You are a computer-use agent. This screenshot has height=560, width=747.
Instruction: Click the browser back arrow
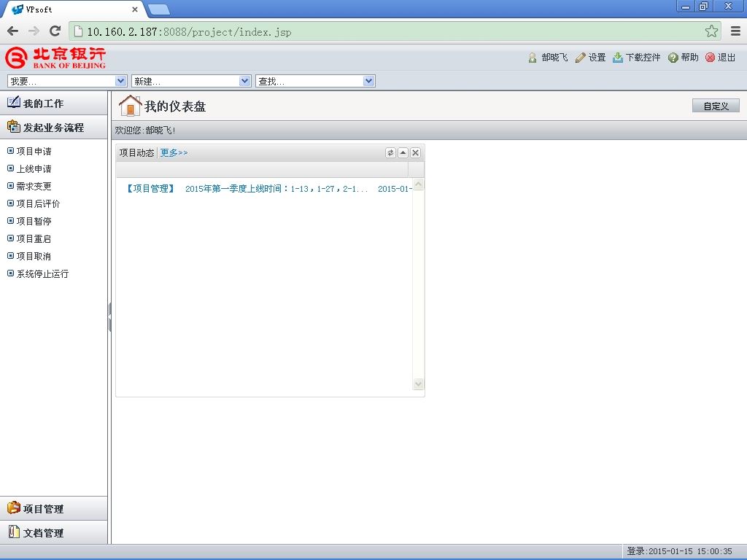13,31
